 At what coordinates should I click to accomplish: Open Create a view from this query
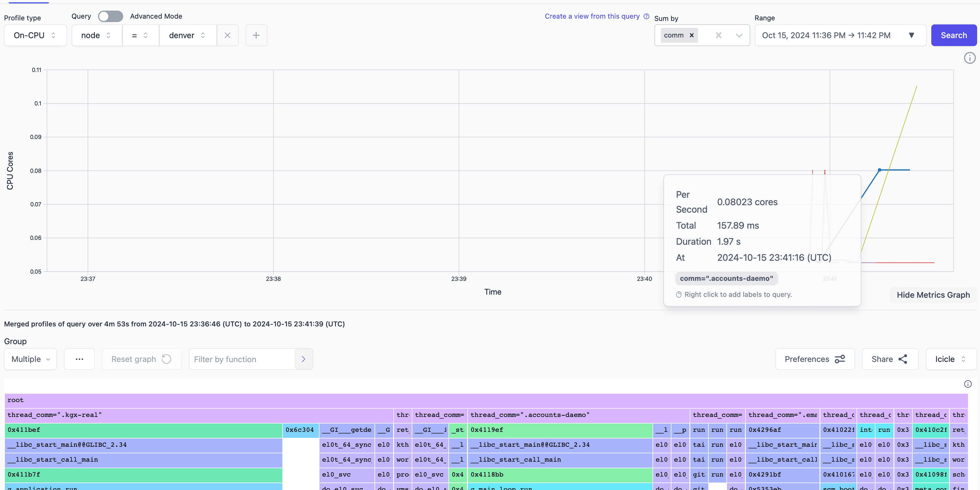pyautogui.click(x=592, y=16)
